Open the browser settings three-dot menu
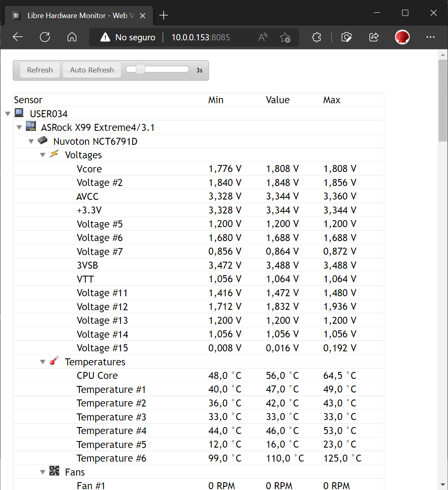The width and height of the screenshot is (448, 490). (430, 37)
